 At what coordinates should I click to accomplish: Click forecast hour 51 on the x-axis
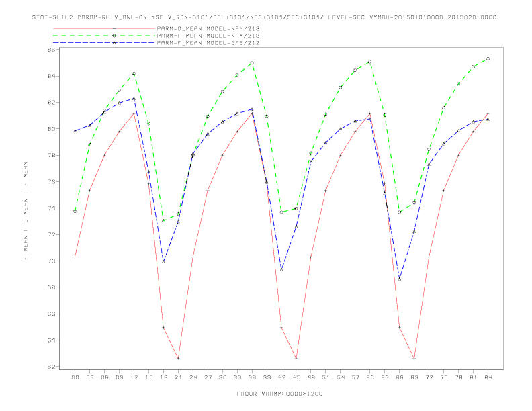pyautogui.click(x=326, y=377)
